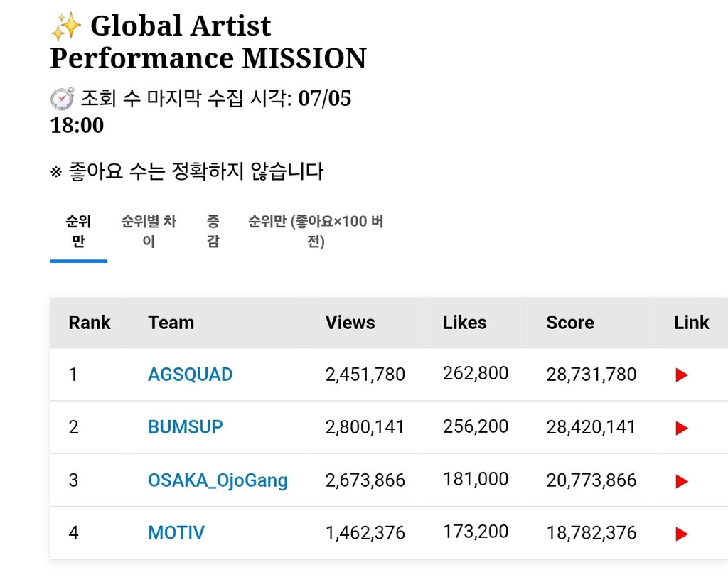Image resolution: width=728 pixels, height=587 pixels.
Task: Switch to 순위만 (좋아요×100 버전) tab
Action: tap(316, 232)
